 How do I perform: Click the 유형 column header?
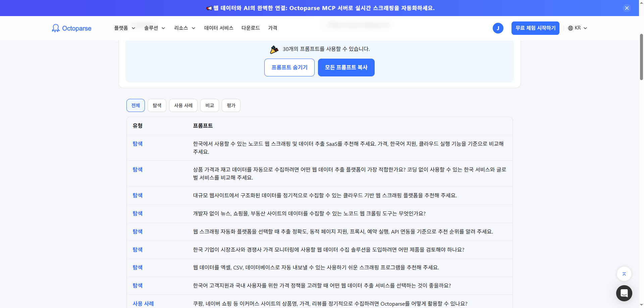138,126
